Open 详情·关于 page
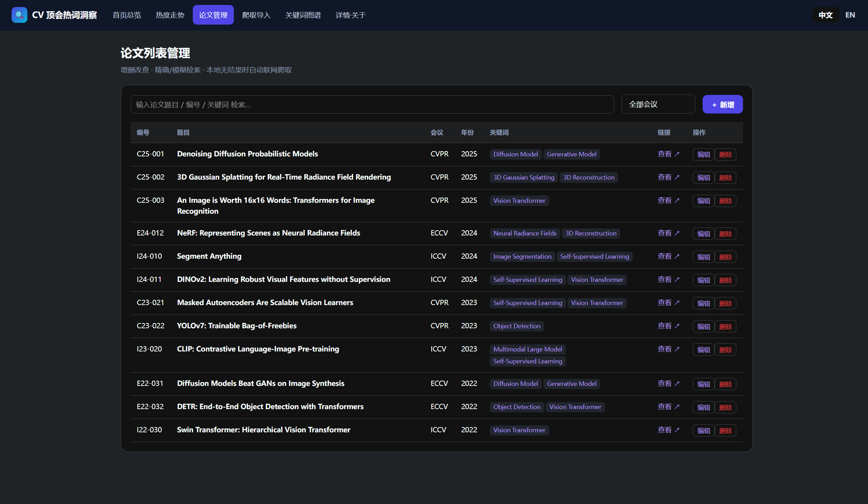Viewport: 868px width, 504px height. 351,15
